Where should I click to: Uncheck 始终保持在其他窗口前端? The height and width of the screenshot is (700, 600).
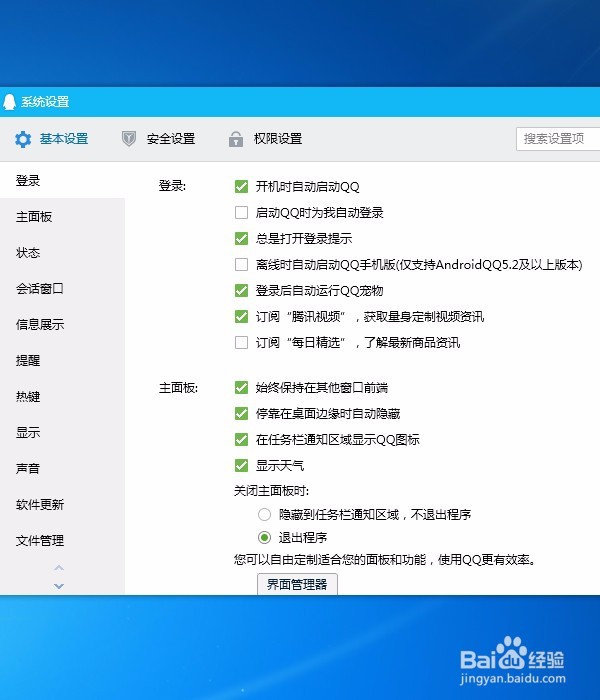pyautogui.click(x=242, y=388)
